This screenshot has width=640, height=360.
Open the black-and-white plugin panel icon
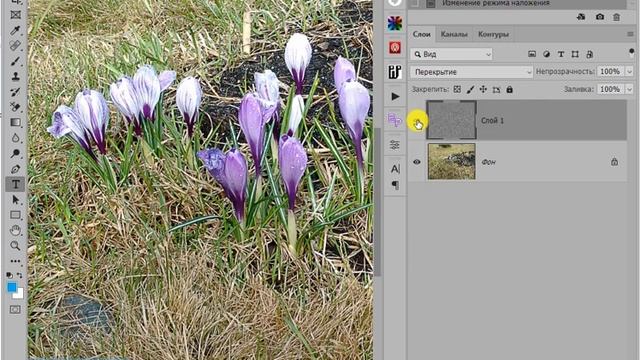(x=395, y=71)
